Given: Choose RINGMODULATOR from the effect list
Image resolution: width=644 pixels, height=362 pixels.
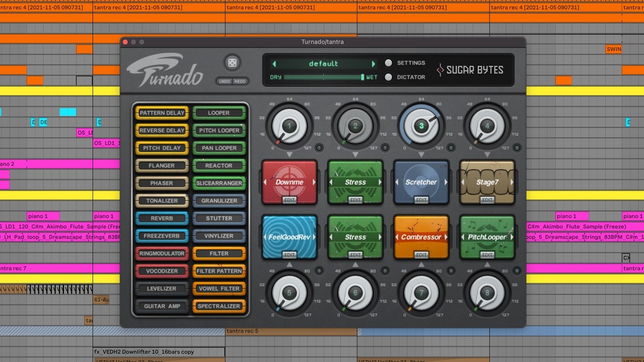Looking at the screenshot, I should click(x=162, y=253).
